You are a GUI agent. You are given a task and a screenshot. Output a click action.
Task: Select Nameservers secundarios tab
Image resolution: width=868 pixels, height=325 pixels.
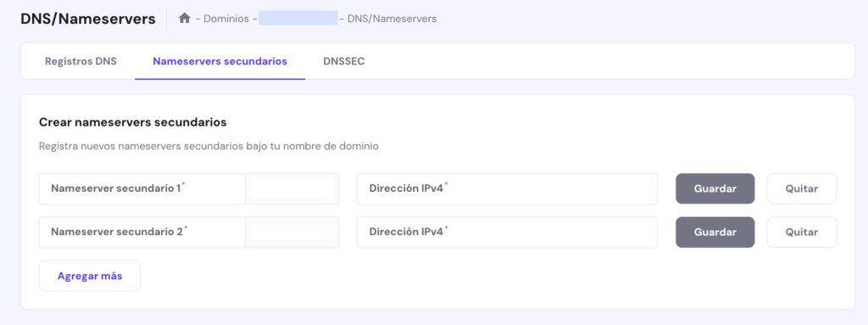point(220,61)
